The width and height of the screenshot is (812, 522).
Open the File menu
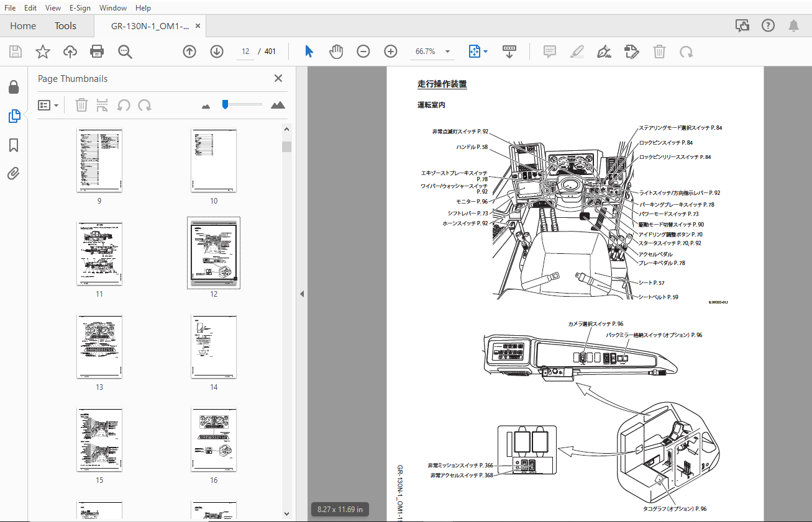pos(10,8)
